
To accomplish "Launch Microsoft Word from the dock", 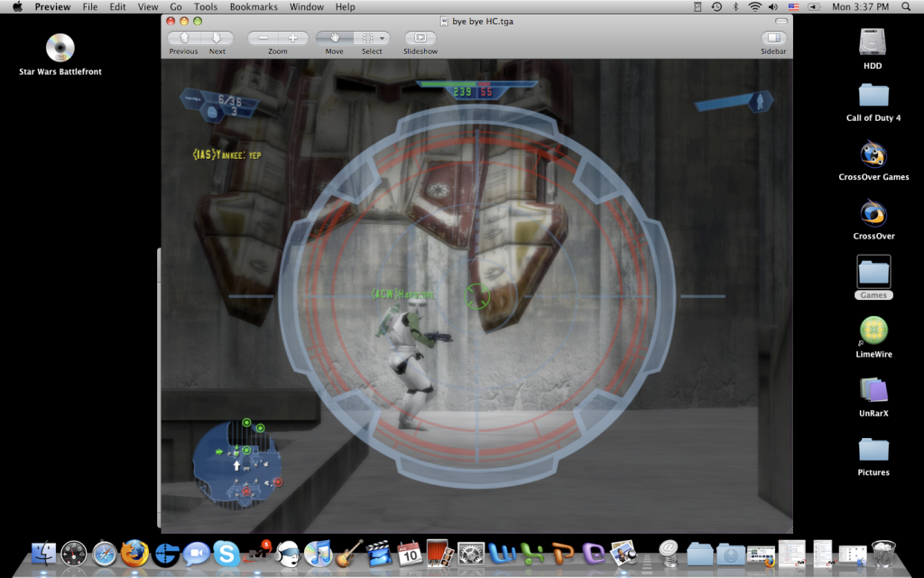I will pyautogui.click(x=502, y=554).
